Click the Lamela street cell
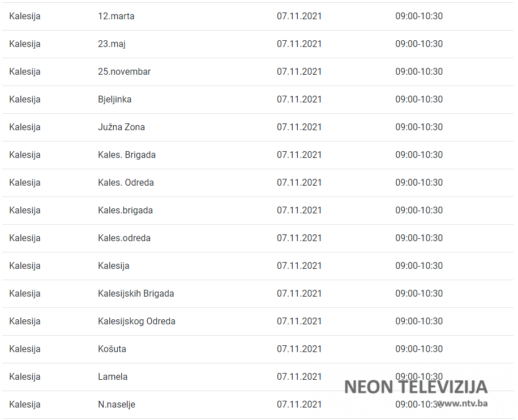Image resolution: width=518 pixels, height=420 pixels. [113, 377]
